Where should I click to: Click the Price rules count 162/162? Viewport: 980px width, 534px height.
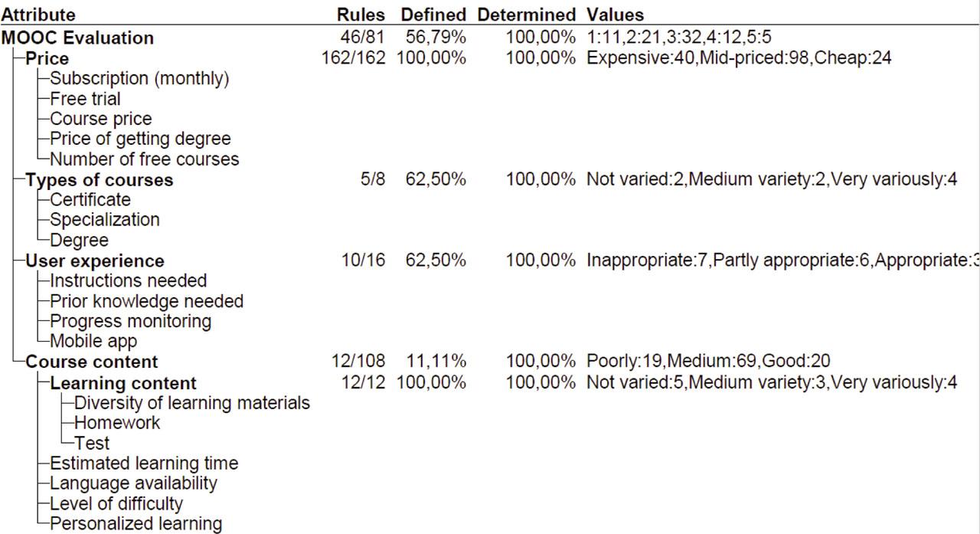(x=354, y=58)
